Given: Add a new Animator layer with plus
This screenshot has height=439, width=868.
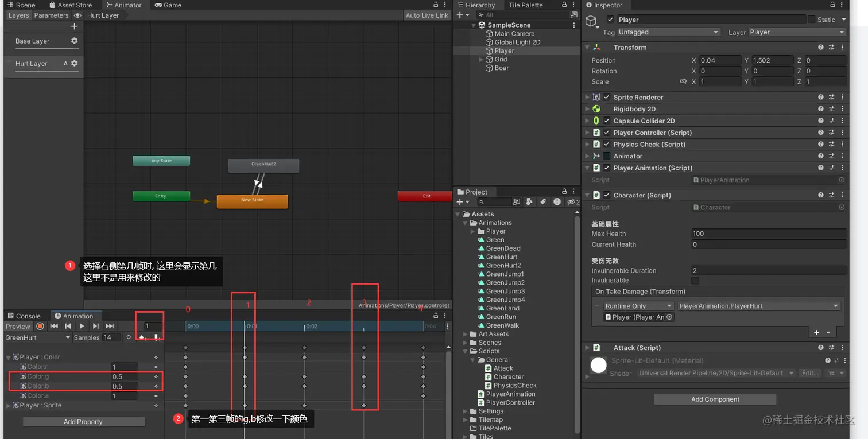Looking at the screenshot, I should [74, 26].
